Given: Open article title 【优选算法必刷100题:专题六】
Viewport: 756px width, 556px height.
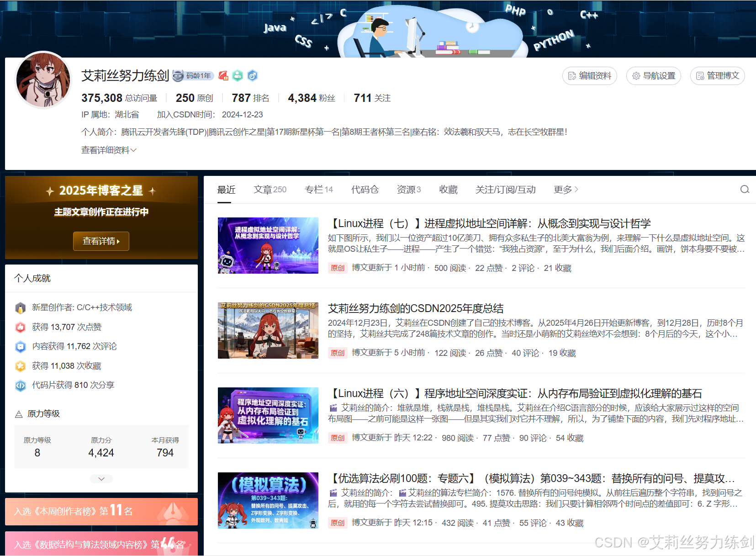Looking at the screenshot, I should (532, 478).
